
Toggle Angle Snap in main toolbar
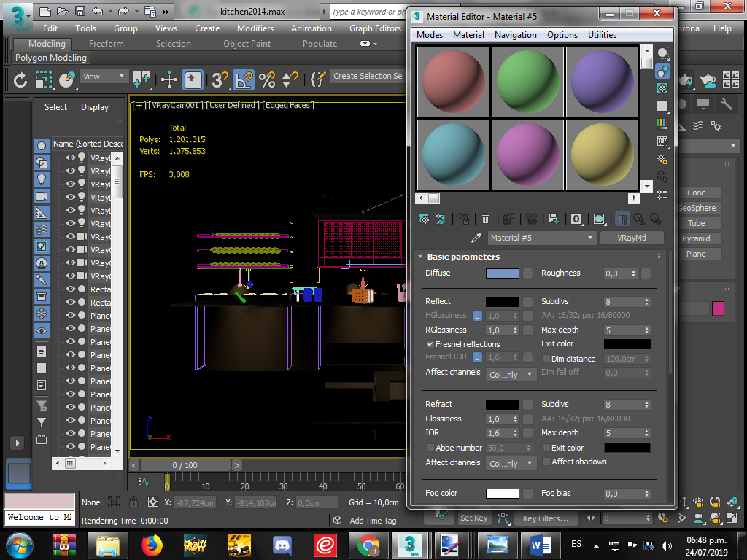click(x=244, y=79)
